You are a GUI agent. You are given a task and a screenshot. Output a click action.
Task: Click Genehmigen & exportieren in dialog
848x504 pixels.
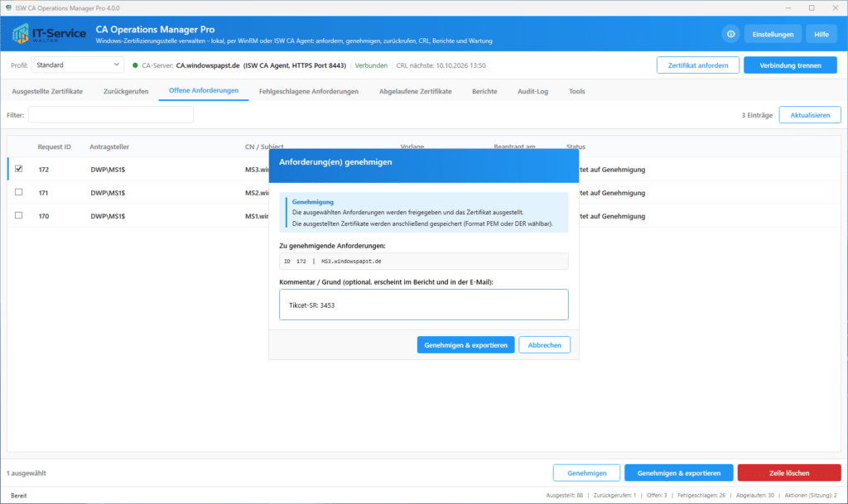pyautogui.click(x=465, y=344)
